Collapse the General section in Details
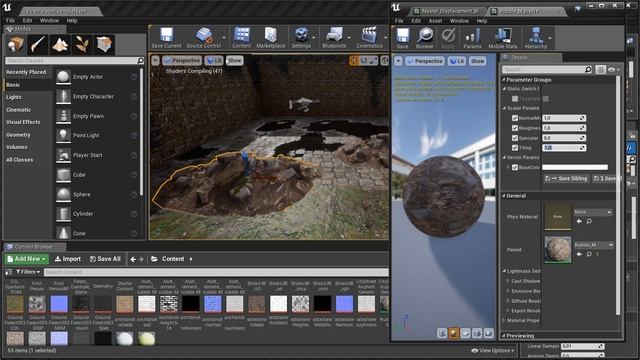Screen dimensions: 640x360 tap(504, 196)
